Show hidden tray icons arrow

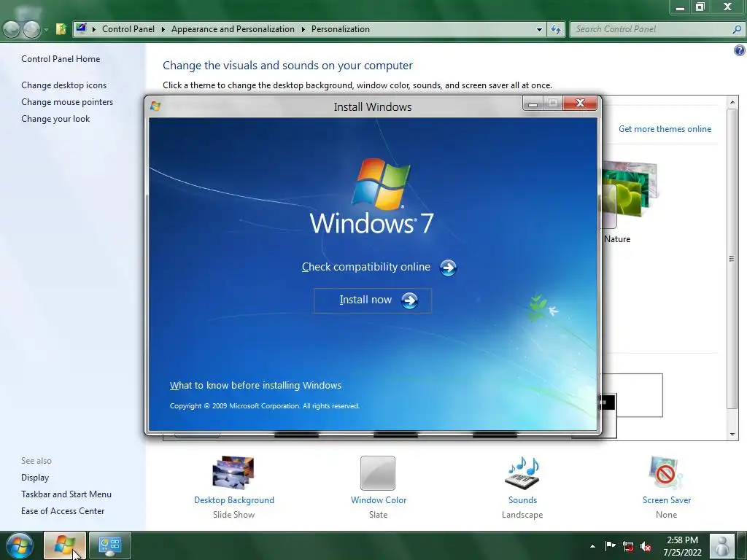(592, 546)
